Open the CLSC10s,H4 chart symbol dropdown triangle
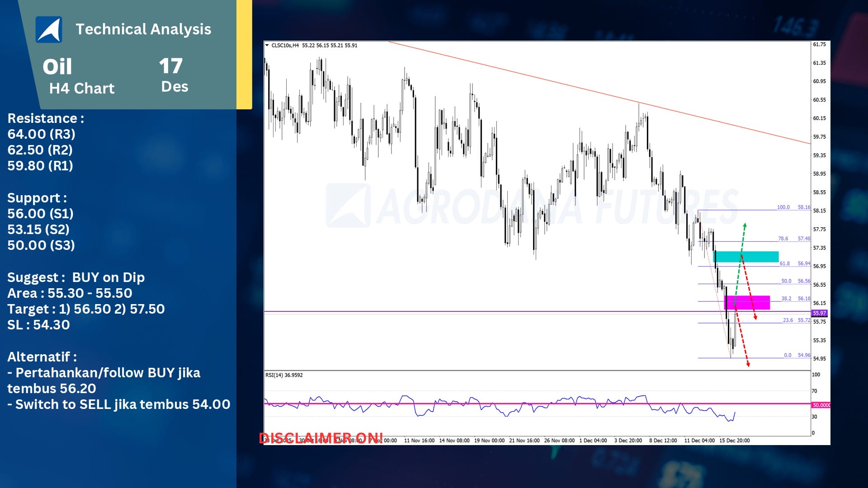 pyautogui.click(x=267, y=45)
